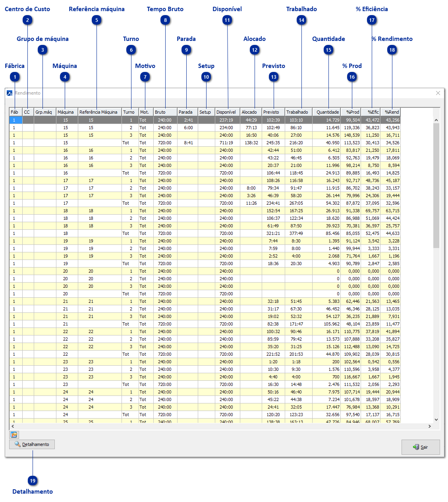Click the Alocado cell 16:50

coord(251,135)
